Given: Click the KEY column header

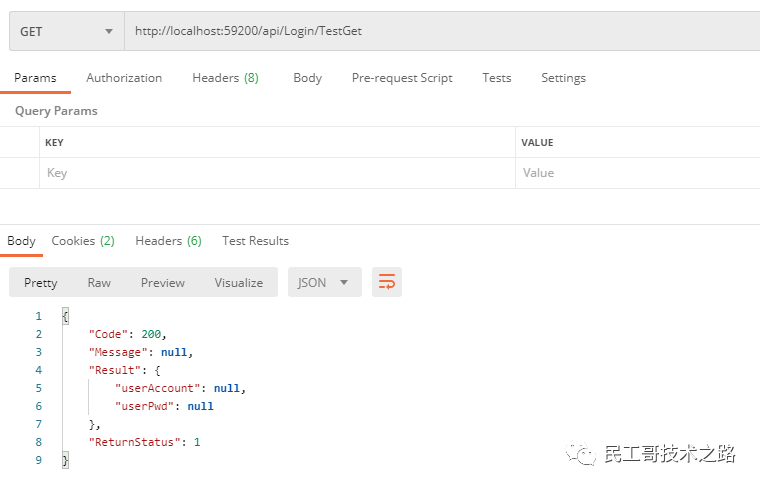Looking at the screenshot, I should click(54, 142).
